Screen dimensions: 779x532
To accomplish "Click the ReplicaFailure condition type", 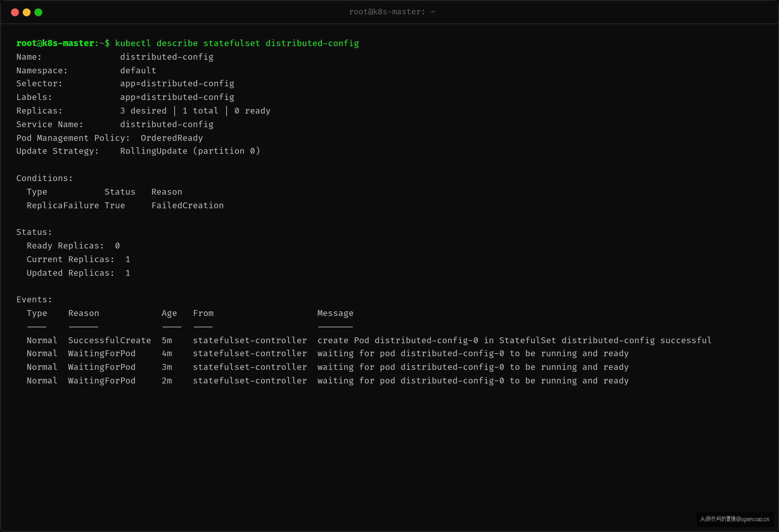I will point(63,205).
